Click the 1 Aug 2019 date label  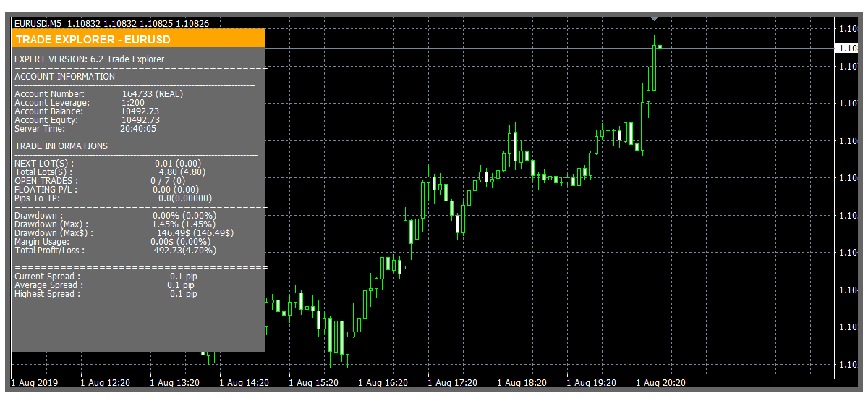(34, 382)
